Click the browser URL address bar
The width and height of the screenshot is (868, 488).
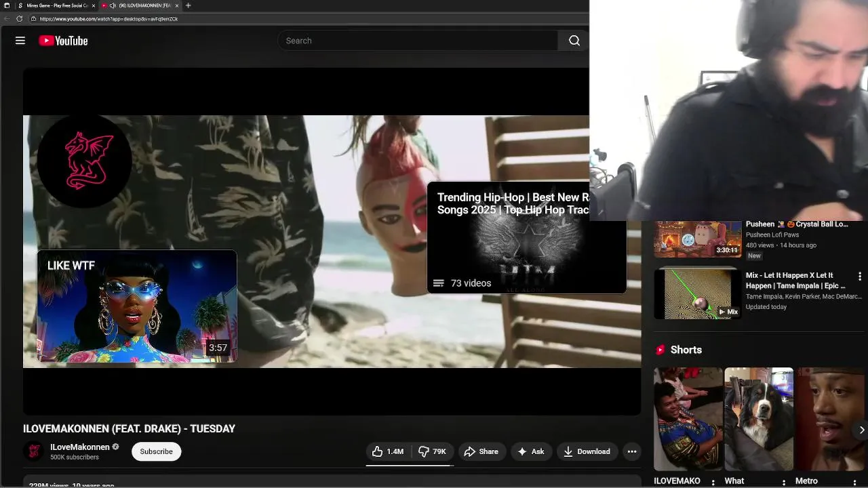coord(309,19)
